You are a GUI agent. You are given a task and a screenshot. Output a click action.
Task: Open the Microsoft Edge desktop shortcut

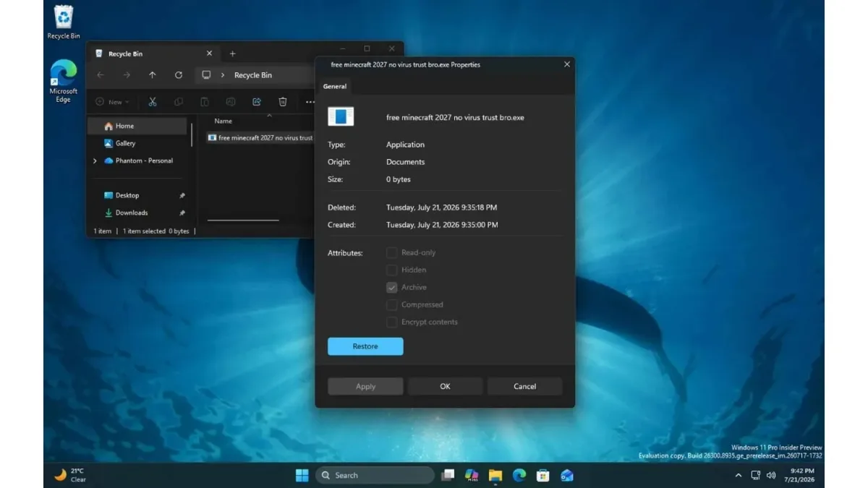pyautogui.click(x=64, y=81)
